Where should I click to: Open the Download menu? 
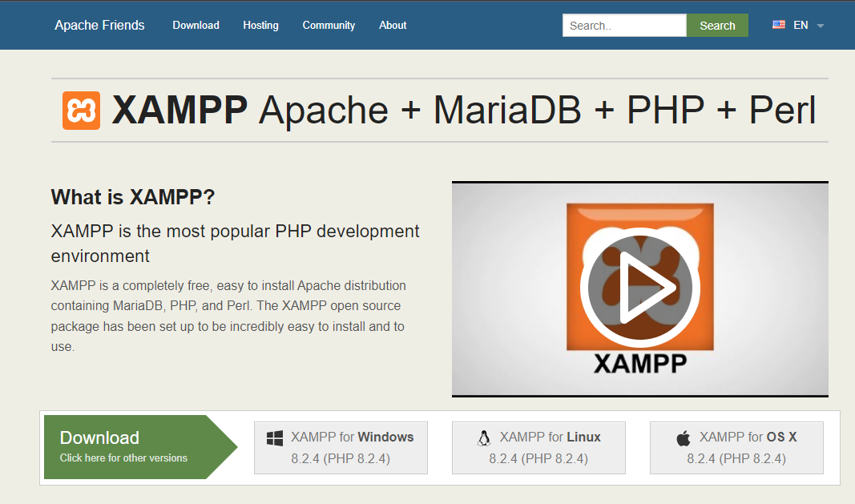[x=196, y=25]
